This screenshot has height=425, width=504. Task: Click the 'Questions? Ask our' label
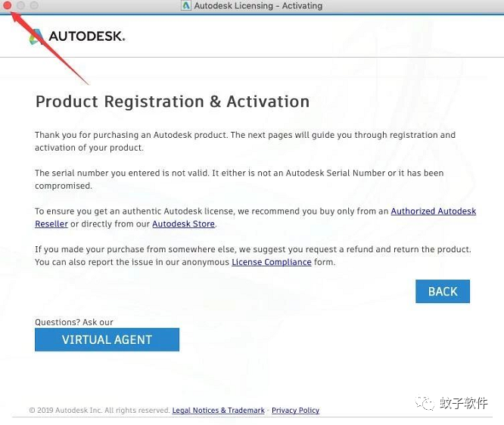point(74,322)
